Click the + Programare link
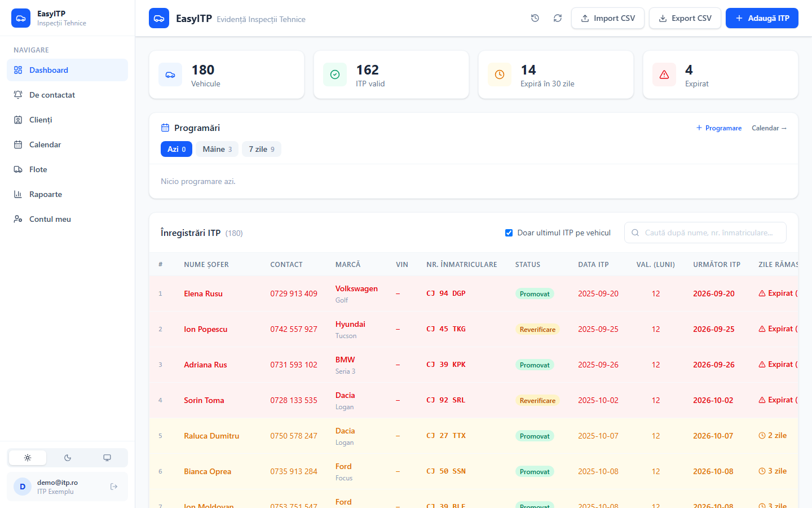The image size is (812, 508). click(719, 128)
